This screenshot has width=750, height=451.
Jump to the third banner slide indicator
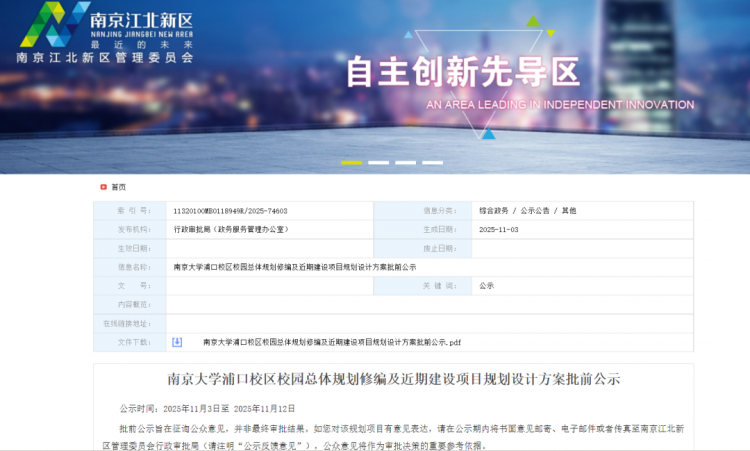click(x=406, y=162)
